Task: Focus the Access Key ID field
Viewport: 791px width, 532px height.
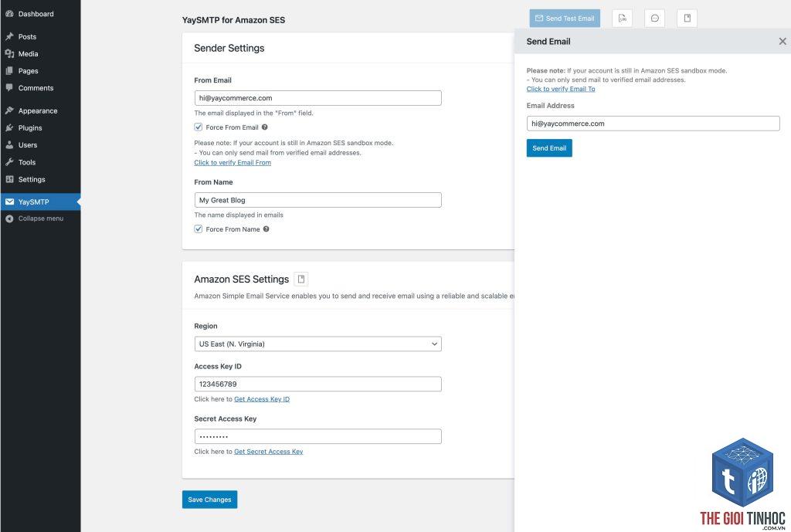Action: [x=317, y=384]
